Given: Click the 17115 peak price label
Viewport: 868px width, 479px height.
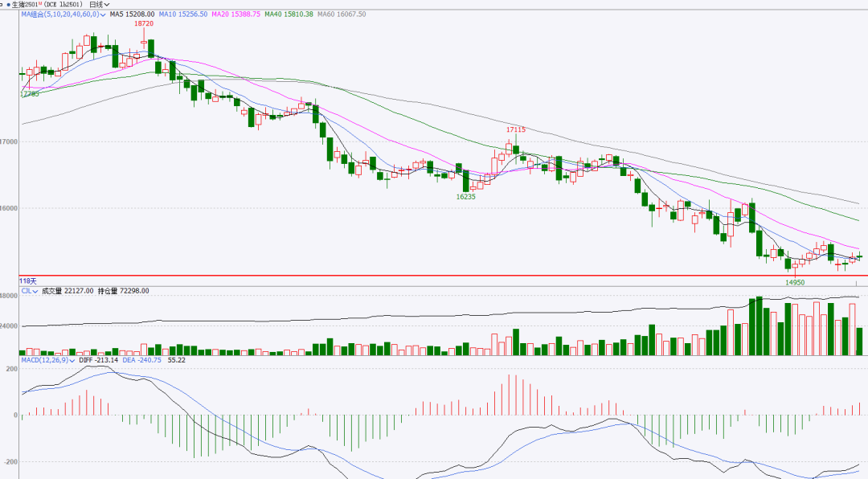Looking at the screenshot, I should [516, 129].
